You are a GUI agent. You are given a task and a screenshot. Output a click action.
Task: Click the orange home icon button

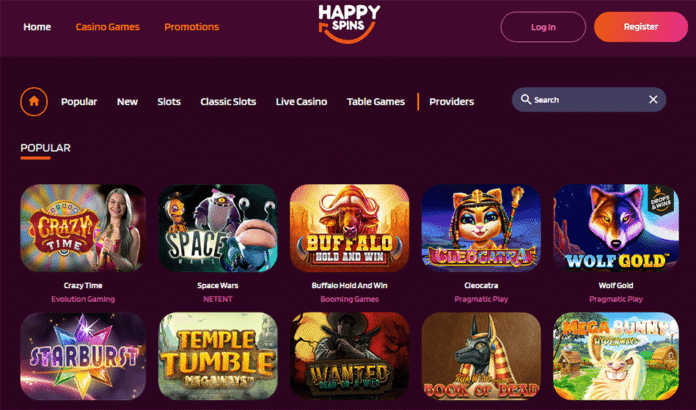[x=34, y=102]
